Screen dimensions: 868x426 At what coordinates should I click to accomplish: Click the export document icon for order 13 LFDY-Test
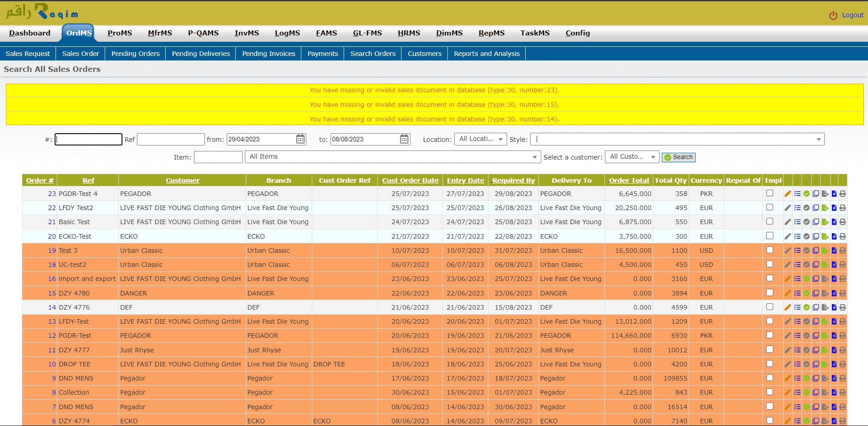(825, 321)
